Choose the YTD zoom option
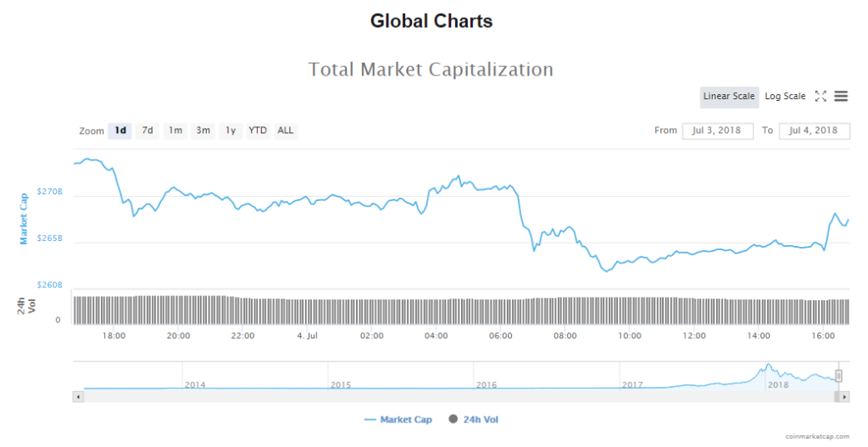The width and height of the screenshot is (868, 447). [x=258, y=131]
